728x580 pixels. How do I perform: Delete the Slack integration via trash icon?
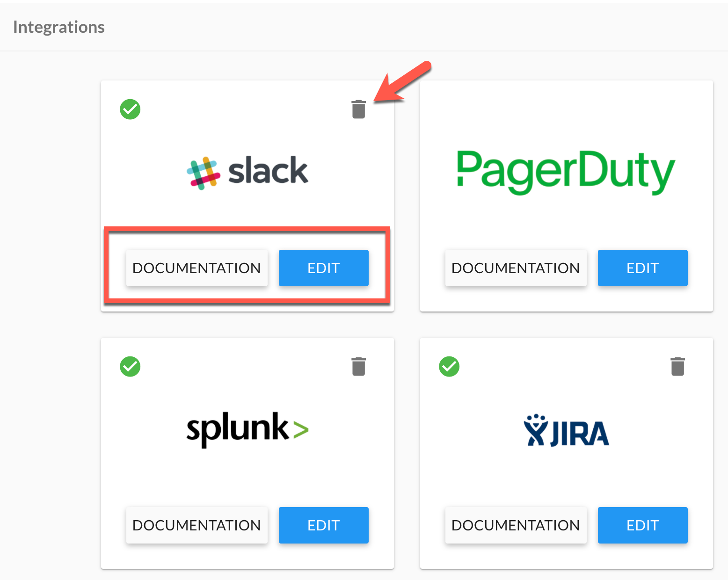(358, 109)
